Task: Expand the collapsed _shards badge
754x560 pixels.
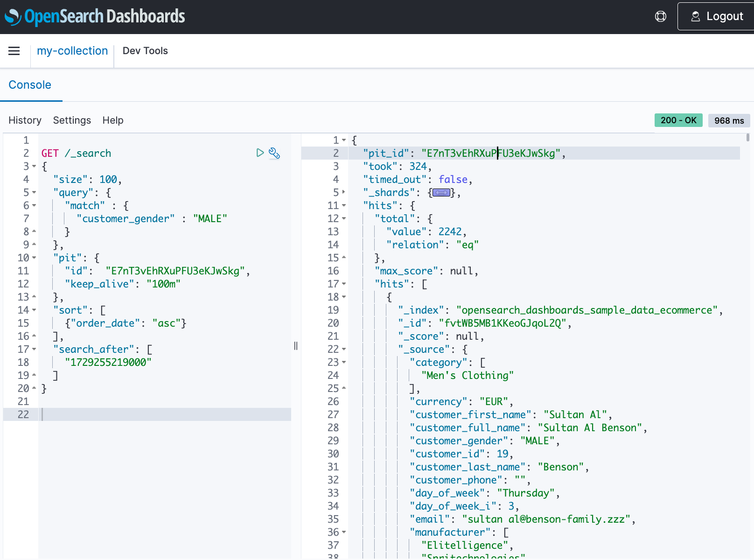Action: (x=441, y=193)
